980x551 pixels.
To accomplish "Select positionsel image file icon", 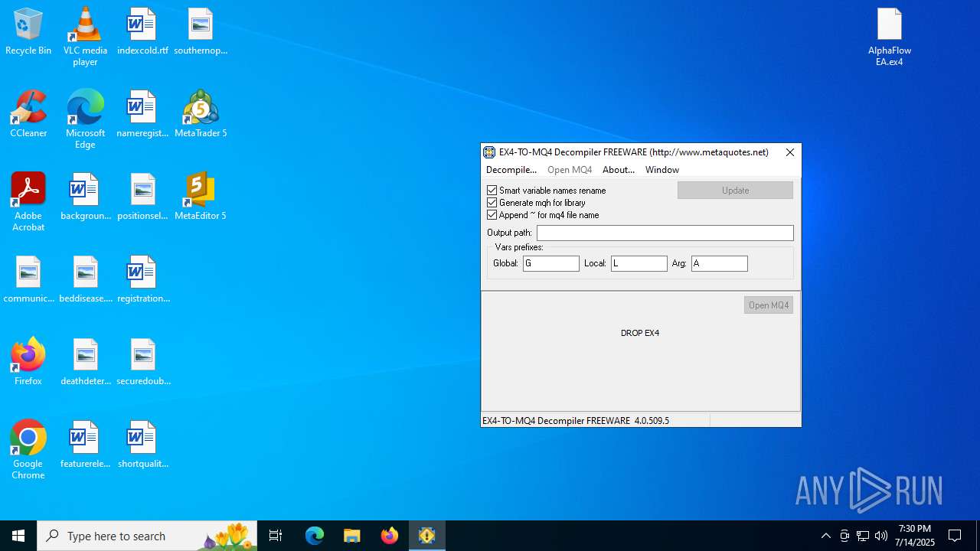I will tap(142, 197).
